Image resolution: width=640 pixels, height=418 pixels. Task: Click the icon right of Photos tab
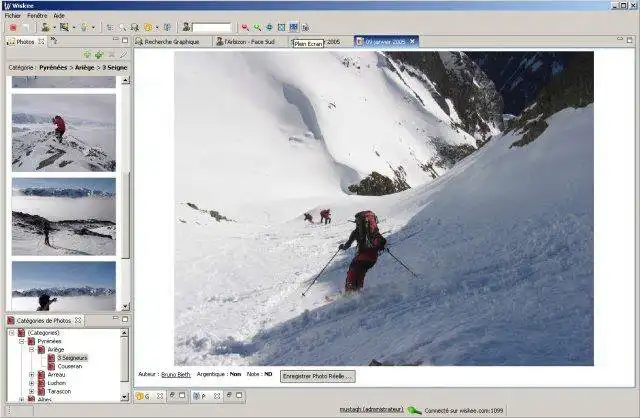[54, 40]
